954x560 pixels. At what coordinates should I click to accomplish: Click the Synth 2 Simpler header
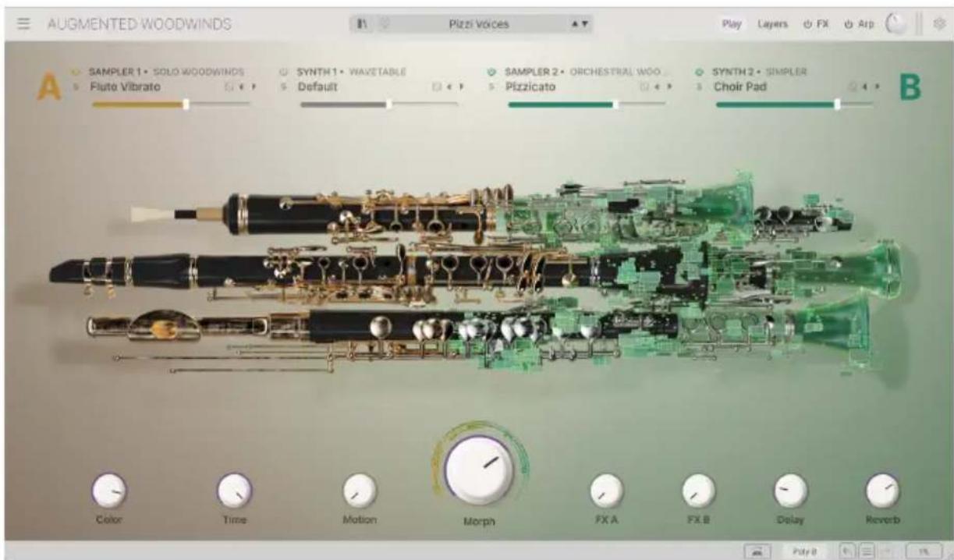[760, 72]
